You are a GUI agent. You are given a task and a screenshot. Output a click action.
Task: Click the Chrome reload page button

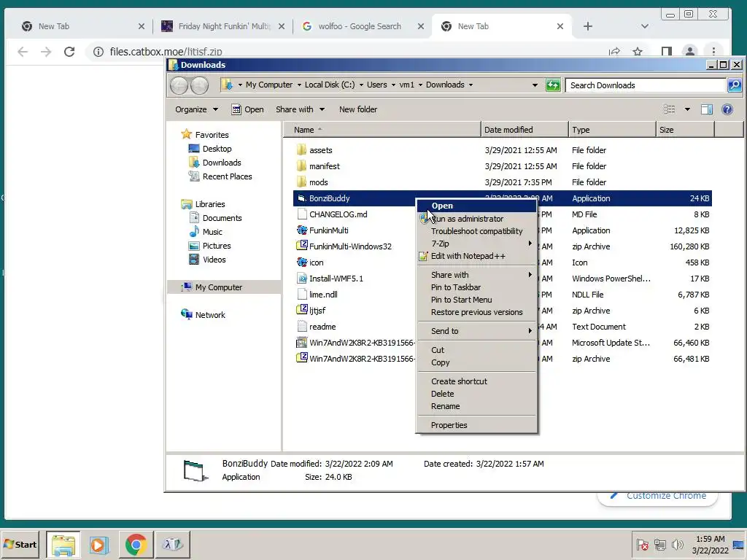69,52
